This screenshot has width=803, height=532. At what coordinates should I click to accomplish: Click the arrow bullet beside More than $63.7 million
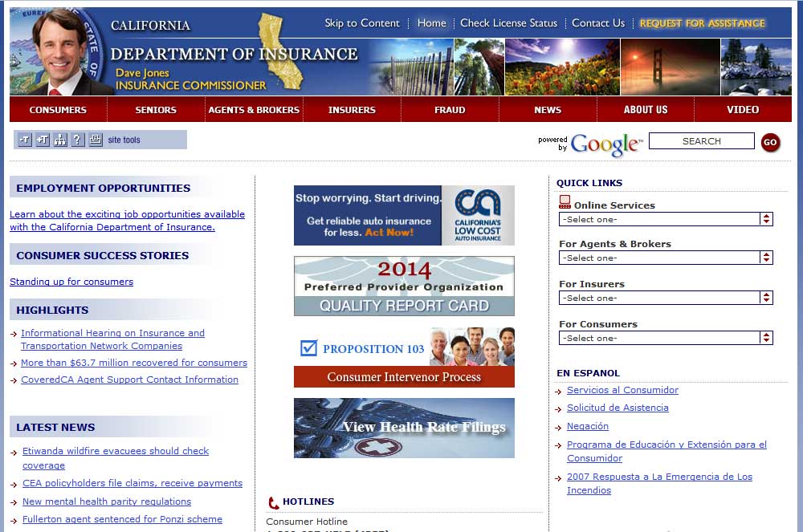[14, 363]
